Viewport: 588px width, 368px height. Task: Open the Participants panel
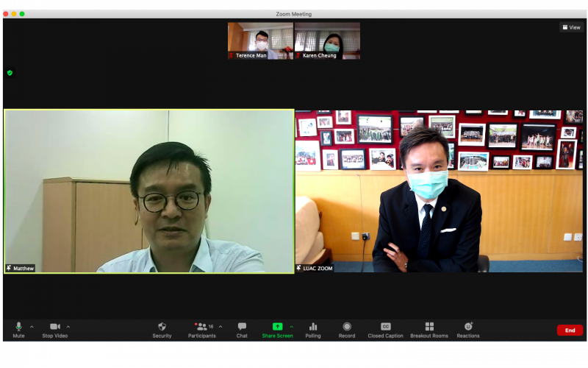pos(201,330)
